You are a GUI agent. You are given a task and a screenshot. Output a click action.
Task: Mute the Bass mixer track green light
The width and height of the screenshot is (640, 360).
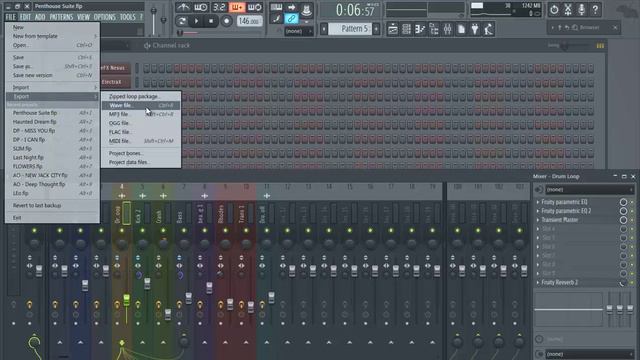(x=184, y=231)
